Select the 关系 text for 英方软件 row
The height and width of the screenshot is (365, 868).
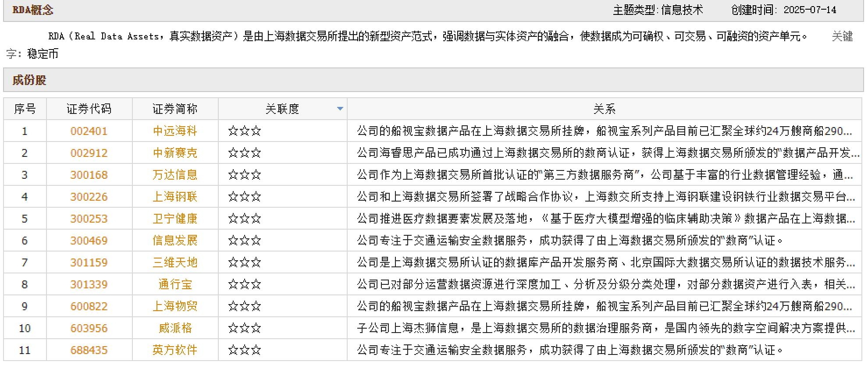tap(570, 350)
